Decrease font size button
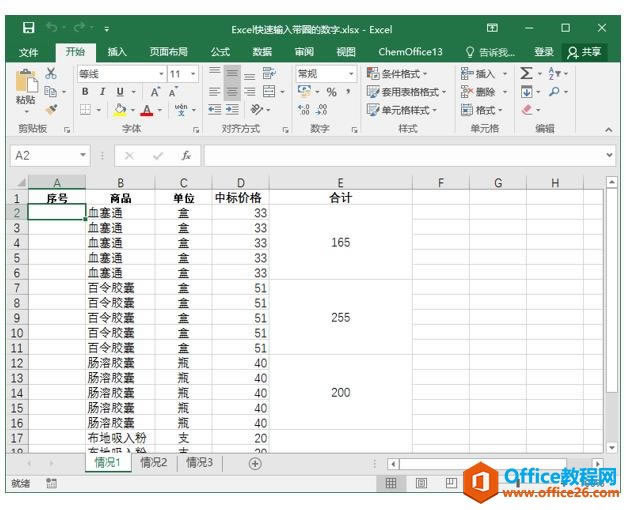This screenshot has width=626, height=510. 173,91
